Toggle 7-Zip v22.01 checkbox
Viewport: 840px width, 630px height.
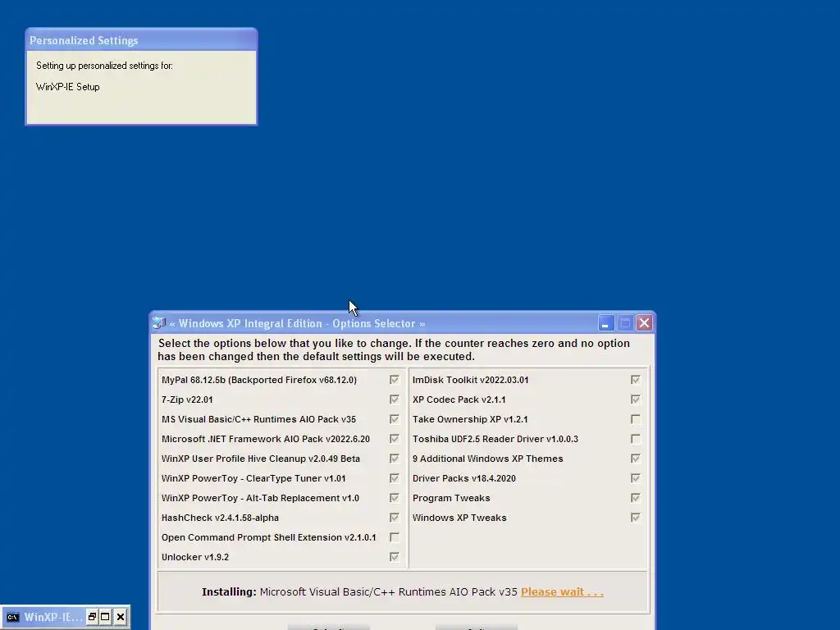pos(395,399)
